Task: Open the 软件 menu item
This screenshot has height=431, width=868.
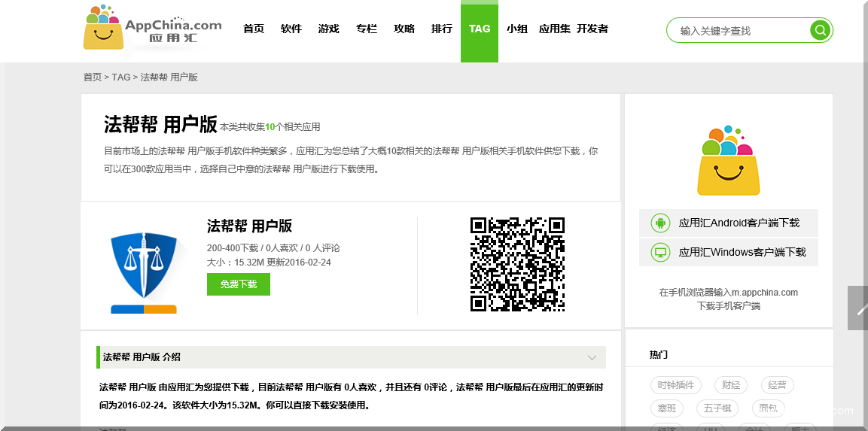Action: [291, 29]
